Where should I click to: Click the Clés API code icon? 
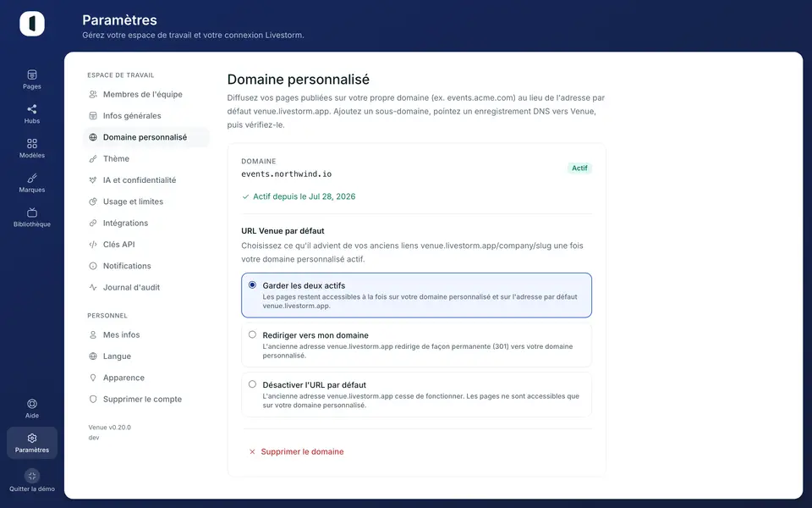[x=93, y=245]
